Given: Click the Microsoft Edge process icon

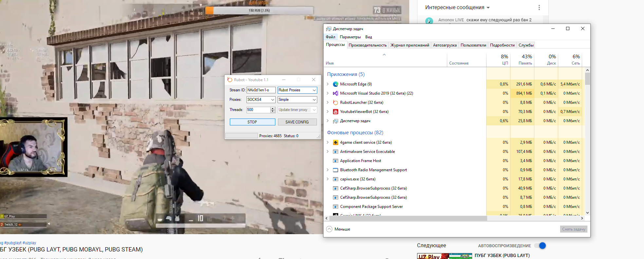Looking at the screenshot, I should [x=335, y=84].
